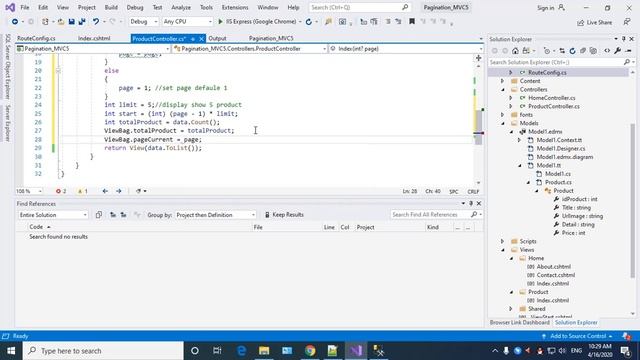Click the Windows Start button
The width and height of the screenshot is (640, 360).
(11, 351)
